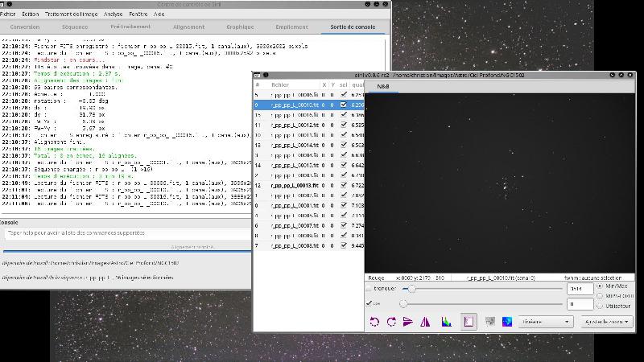Toggle the checkbox beside the lower slider
The width and height of the screenshot is (644, 362).
[x=369, y=303]
